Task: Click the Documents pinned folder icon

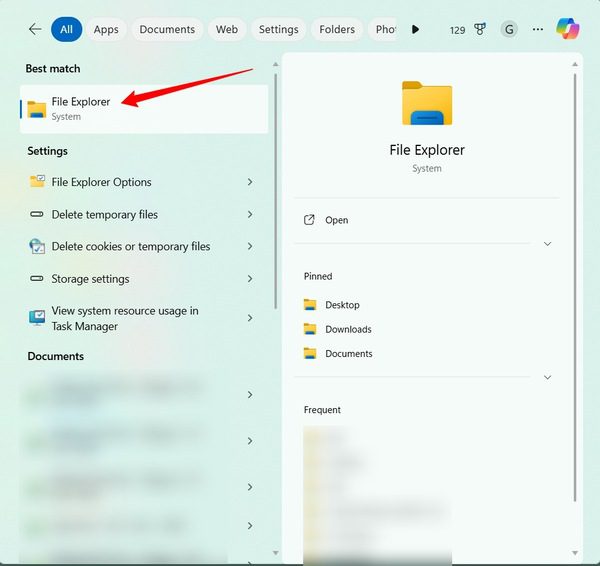Action: tap(310, 353)
